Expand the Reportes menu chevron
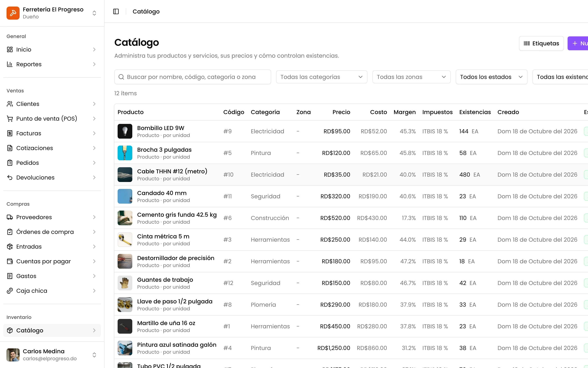Viewport: 588px width, 368px height. coord(94,64)
